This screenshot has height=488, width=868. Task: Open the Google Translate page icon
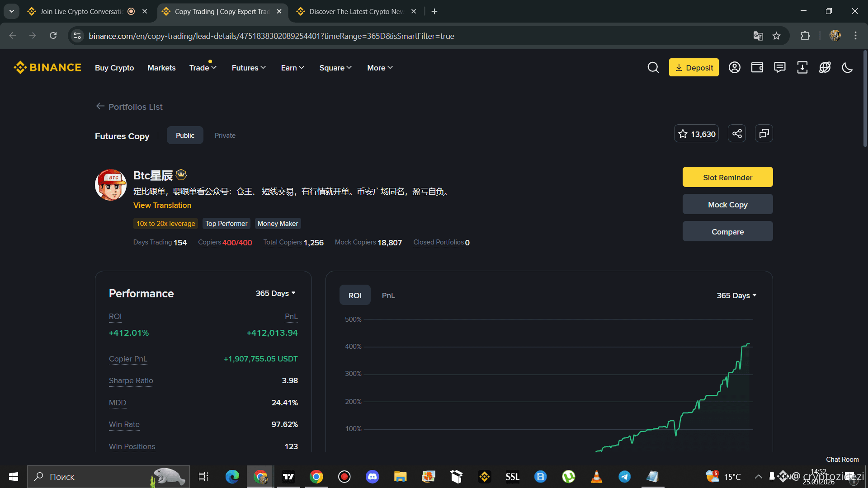(758, 36)
